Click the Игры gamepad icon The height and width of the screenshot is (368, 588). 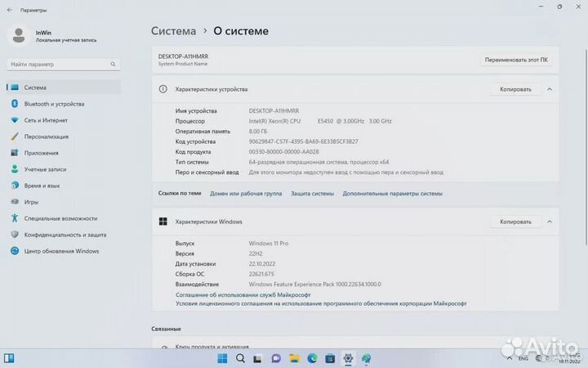(x=15, y=202)
